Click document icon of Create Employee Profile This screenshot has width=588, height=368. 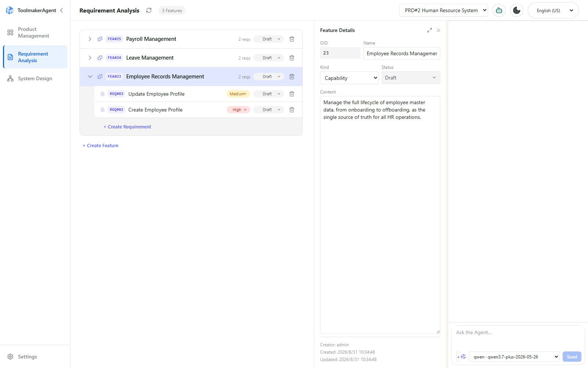(103, 110)
